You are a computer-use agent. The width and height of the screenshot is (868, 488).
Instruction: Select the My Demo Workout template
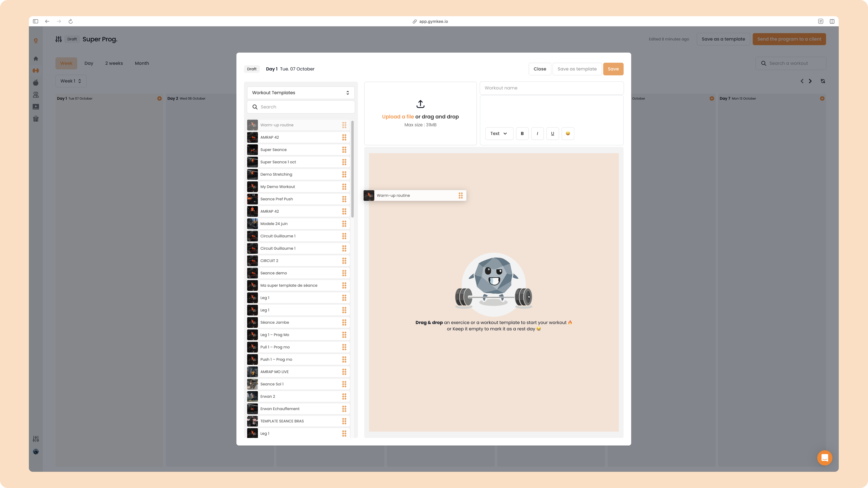pos(298,187)
